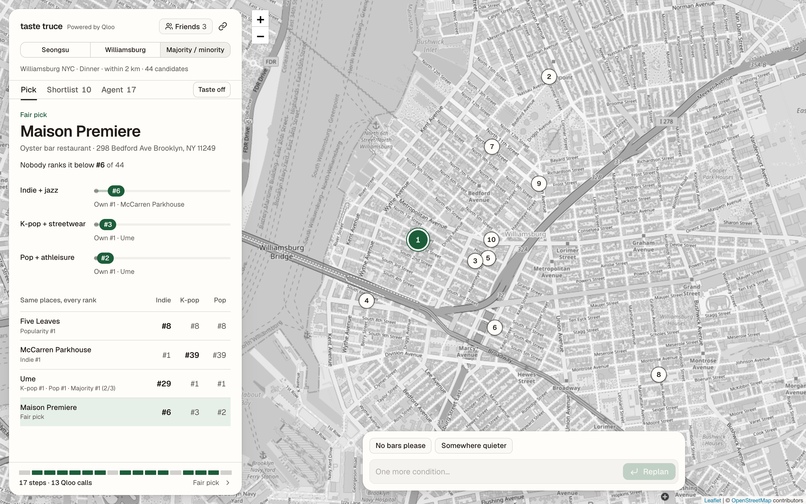Viewport: 806px width, 504px height.
Task: Open the Leaflet attribution link
Action: [712, 500]
